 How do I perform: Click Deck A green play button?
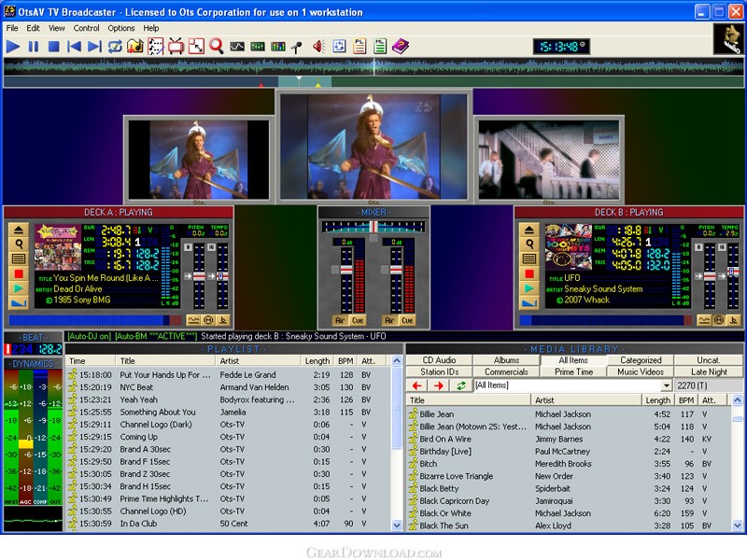click(x=19, y=288)
